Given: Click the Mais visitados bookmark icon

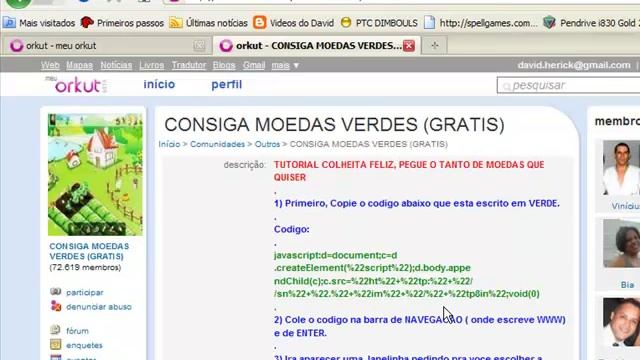Looking at the screenshot, I should pyautogui.click(x=9, y=23).
